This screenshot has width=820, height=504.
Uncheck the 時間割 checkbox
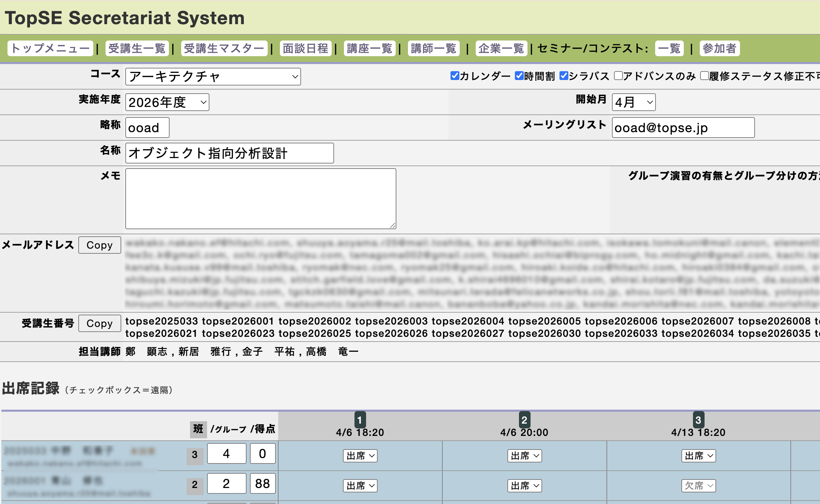click(x=519, y=76)
